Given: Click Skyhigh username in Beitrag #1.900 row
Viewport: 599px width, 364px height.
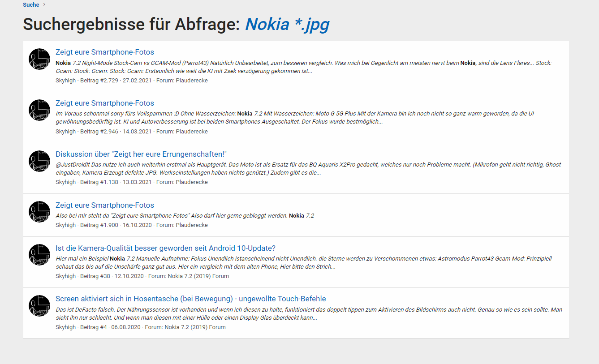Looking at the screenshot, I should [x=66, y=225].
